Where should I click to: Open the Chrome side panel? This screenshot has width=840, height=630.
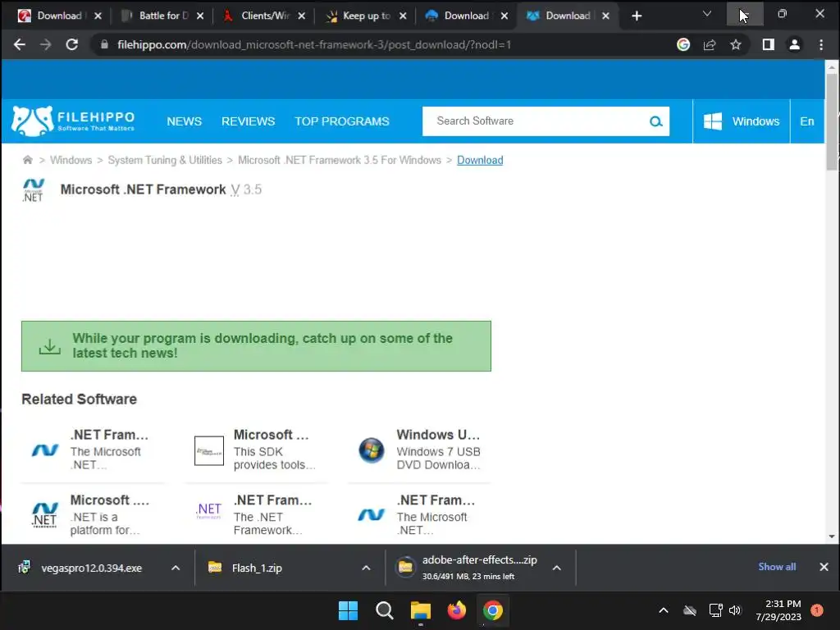point(768,44)
